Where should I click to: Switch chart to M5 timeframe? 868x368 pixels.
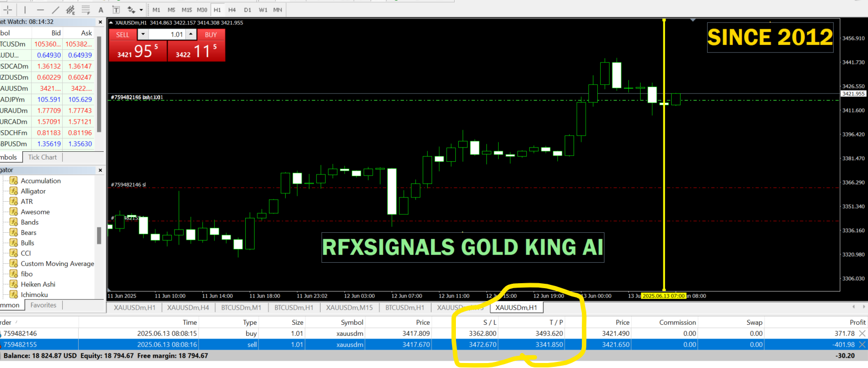coord(171,10)
